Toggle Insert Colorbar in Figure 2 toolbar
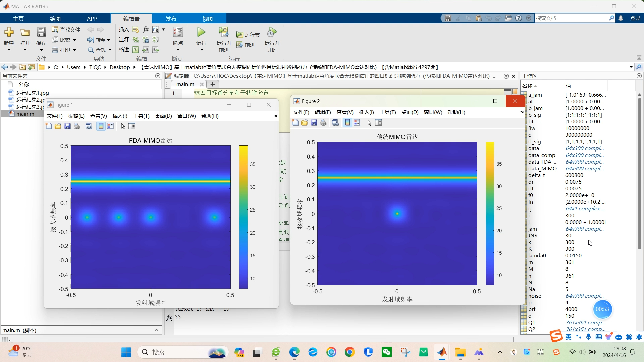The width and height of the screenshot is (644, 362). pos(347,123)
